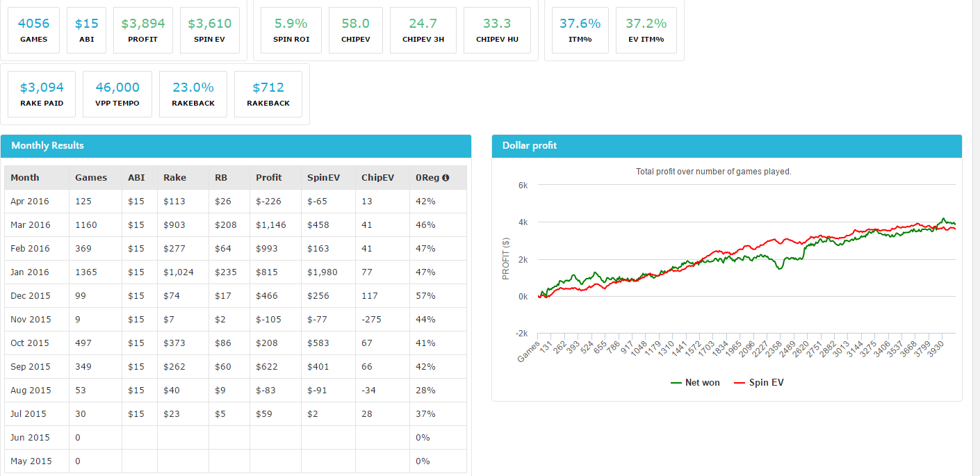Click the info icon next to 0Reg header

point(446,178)
